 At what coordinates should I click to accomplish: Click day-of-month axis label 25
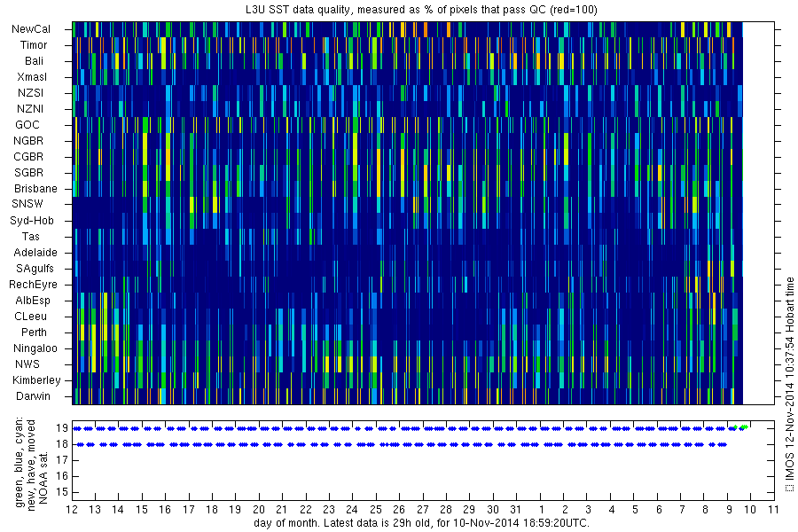coord(376,510)
